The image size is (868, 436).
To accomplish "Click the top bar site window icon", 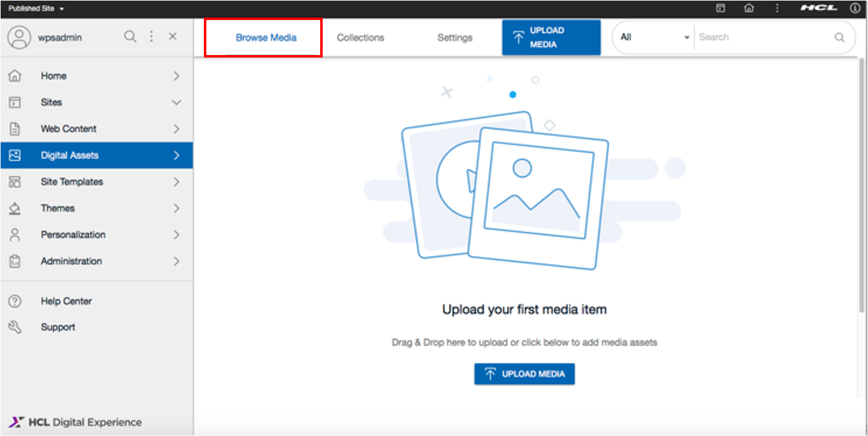I will click(720, 8).
